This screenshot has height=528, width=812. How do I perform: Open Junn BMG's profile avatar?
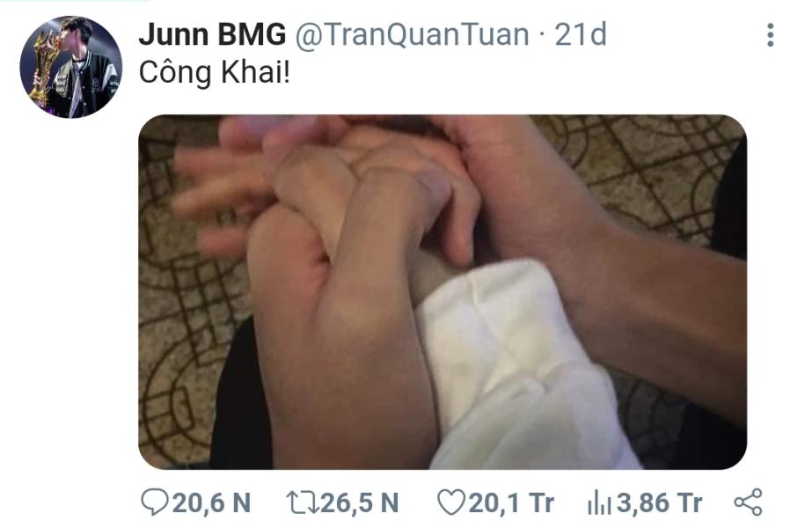click(x=71, y=68)
